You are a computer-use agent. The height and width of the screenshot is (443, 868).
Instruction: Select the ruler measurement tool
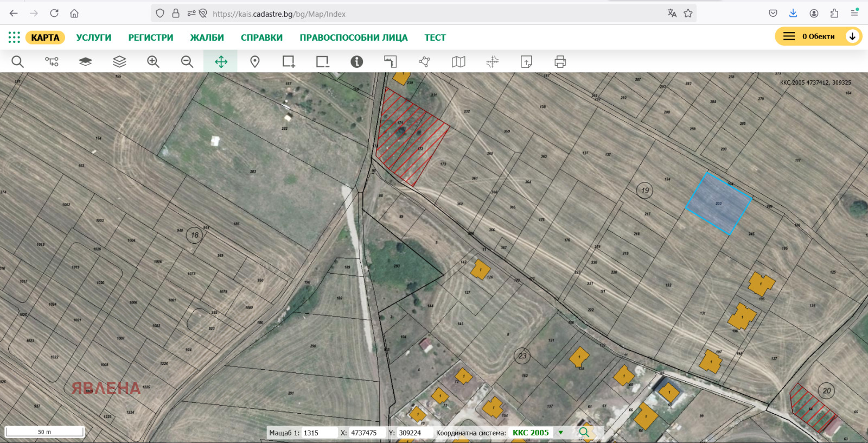(390, 62)
